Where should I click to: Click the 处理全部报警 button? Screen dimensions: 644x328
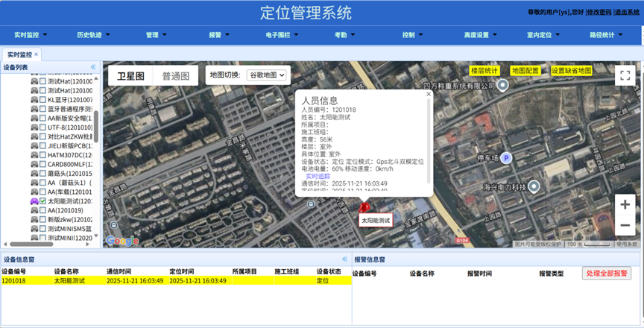(606, 274)
